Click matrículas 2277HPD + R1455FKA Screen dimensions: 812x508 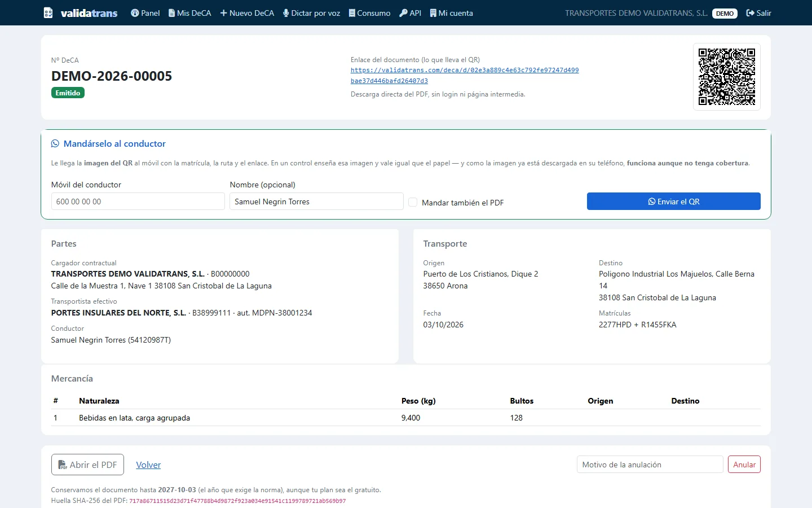coord(638,325)
